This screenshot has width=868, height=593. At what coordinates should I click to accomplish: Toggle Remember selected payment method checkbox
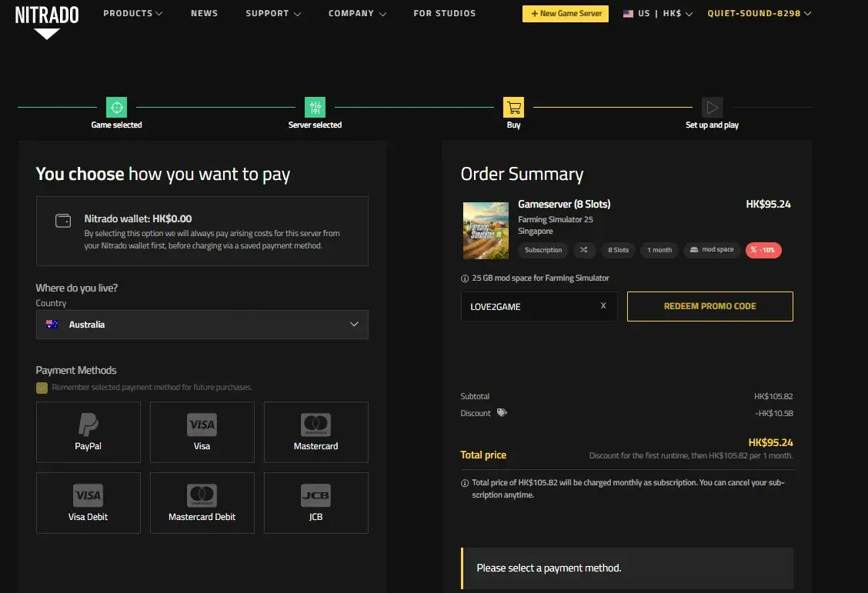[42, 388]
